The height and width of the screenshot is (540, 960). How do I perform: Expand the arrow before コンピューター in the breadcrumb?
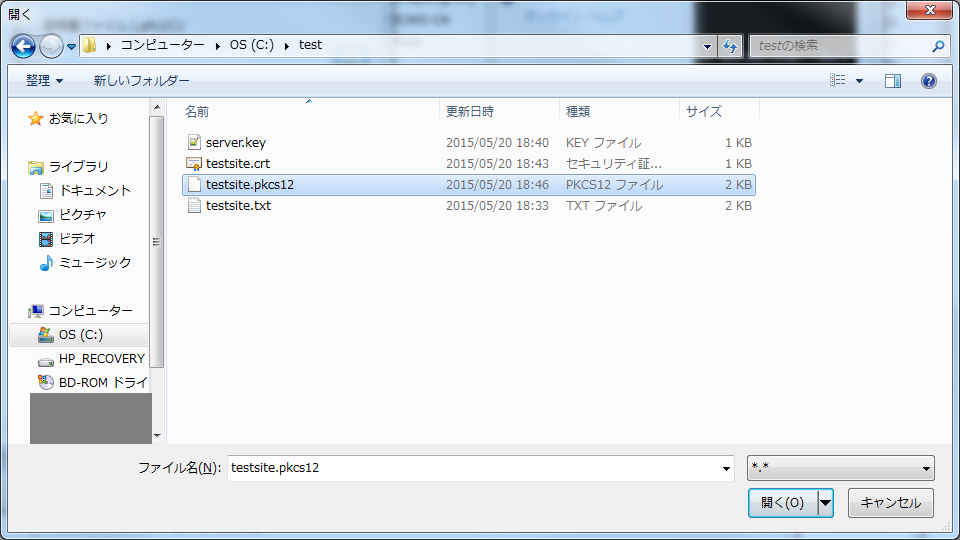coord(108,46)
